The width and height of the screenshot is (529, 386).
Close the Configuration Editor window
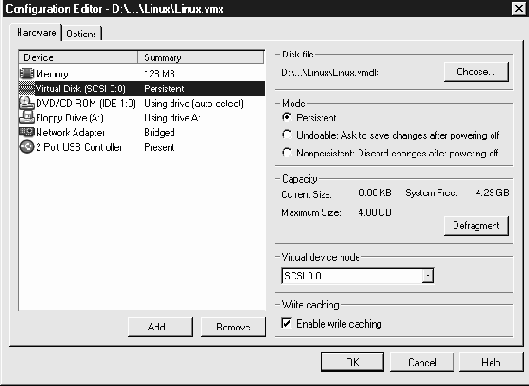pos(519,8)
